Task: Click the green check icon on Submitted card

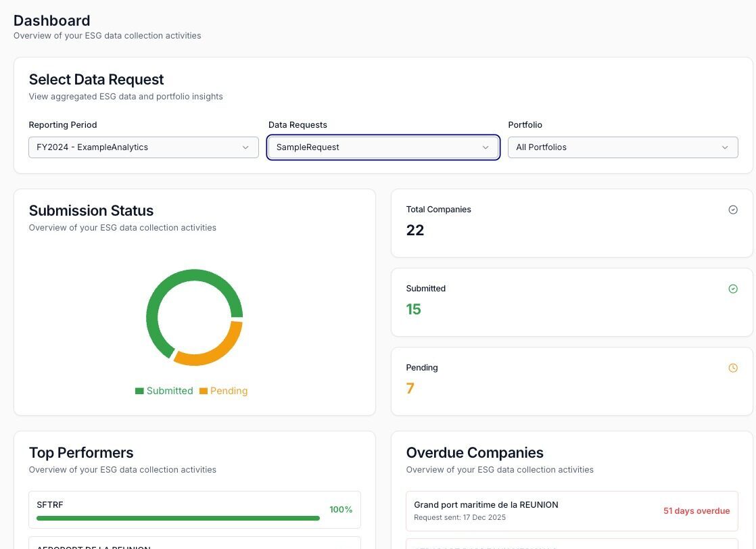Action: click(733, 289)
